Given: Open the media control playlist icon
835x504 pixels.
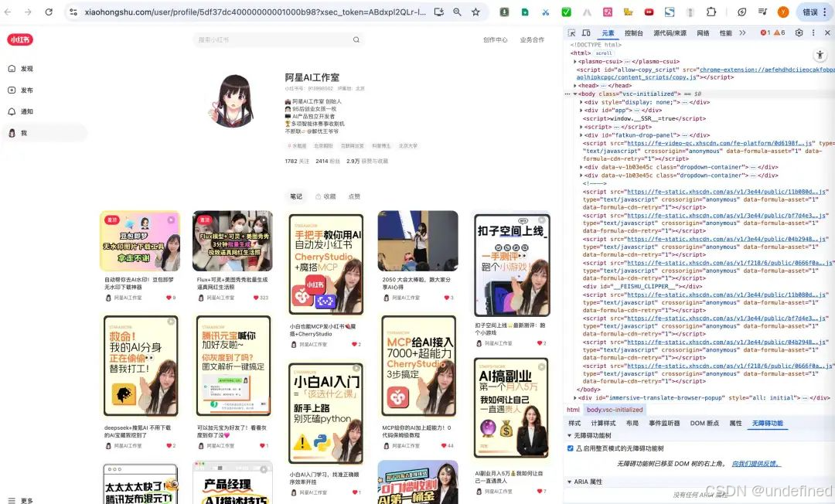Looking at the screenshot, I should click(x=762, y=12).
